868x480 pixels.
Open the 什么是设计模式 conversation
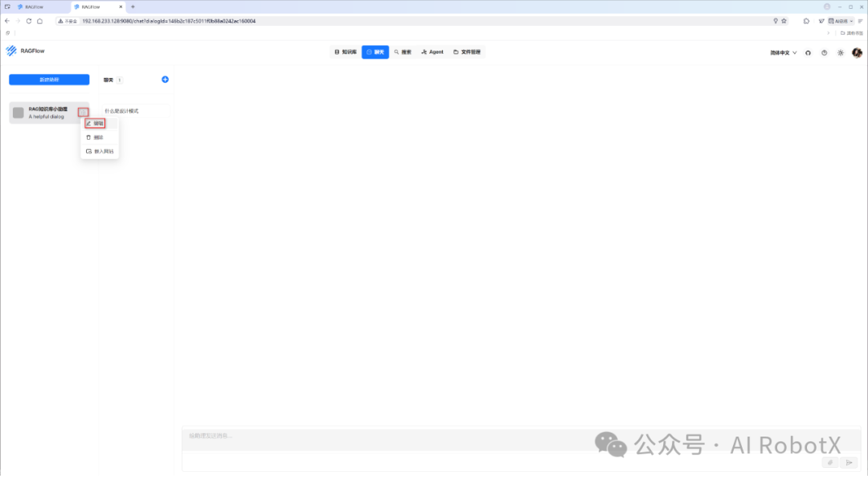[136, 111]
